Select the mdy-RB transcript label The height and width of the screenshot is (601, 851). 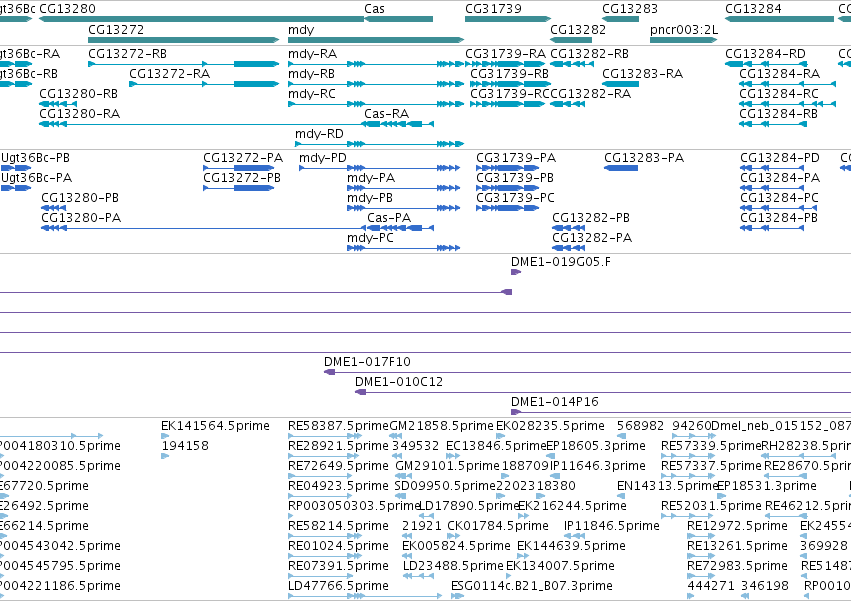[x=312, y=74]
